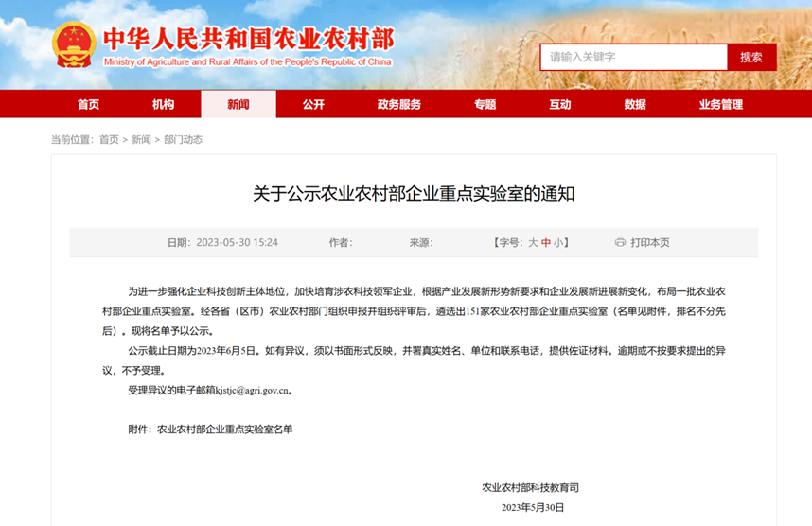Click the email kjstjc@agri.gov.cn

[252, 391]
